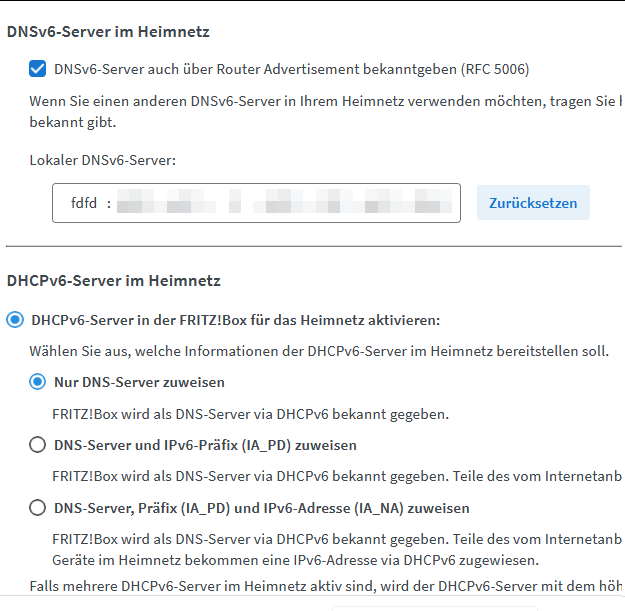Image resolution: width=625 pixels, height=611 pixels.
Task: Click the 'DNSv6-Server im Heimnetz' heading
Action: click(x=108, y=32)
